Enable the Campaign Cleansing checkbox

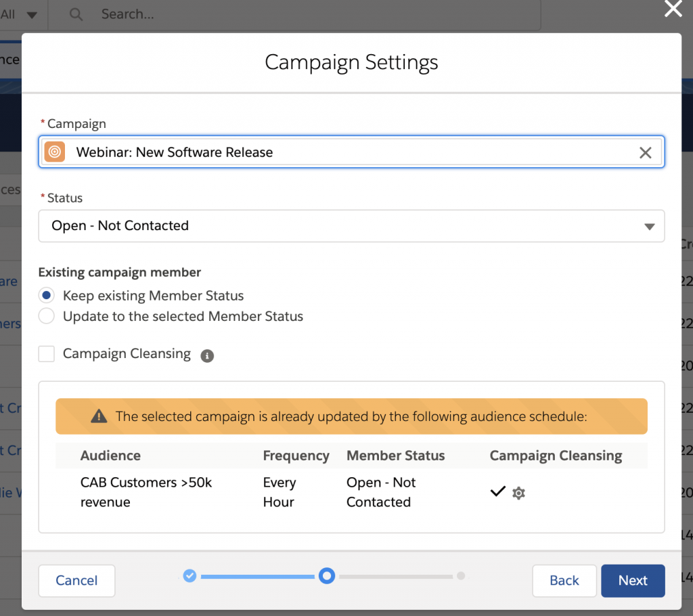pyautogui.click(x=47, y=354)
